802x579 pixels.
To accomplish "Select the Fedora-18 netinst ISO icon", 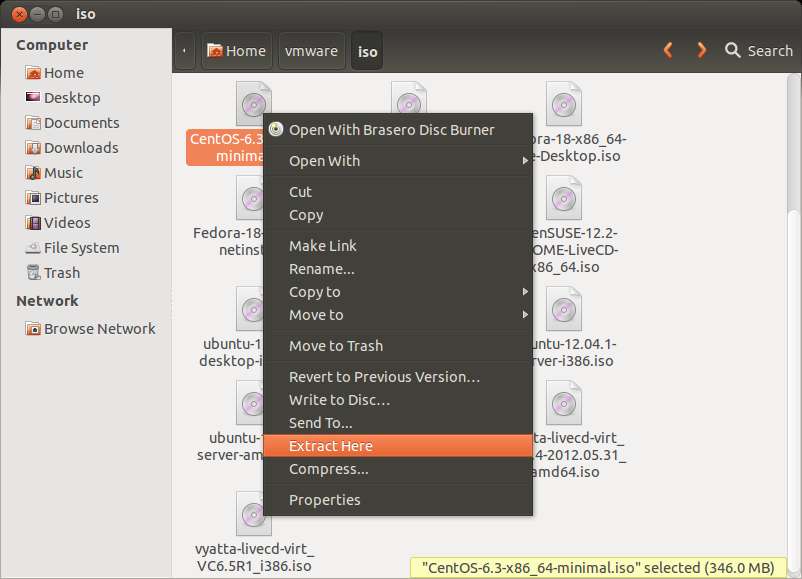I will [x=250, y=198].
